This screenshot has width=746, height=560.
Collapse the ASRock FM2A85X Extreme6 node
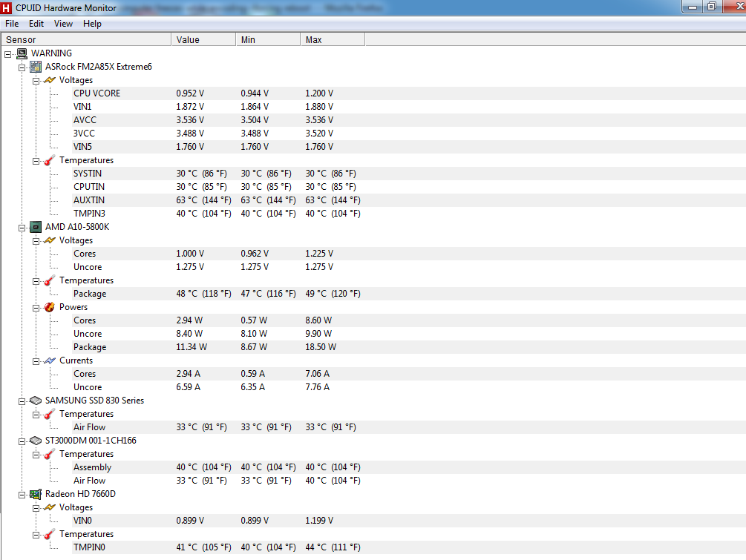[x=22, y=67]
